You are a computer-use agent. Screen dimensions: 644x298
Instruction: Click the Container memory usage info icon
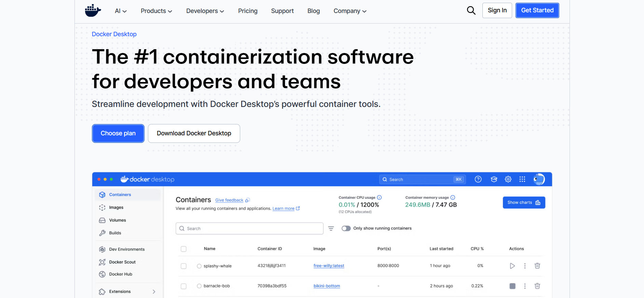[453, 198]
